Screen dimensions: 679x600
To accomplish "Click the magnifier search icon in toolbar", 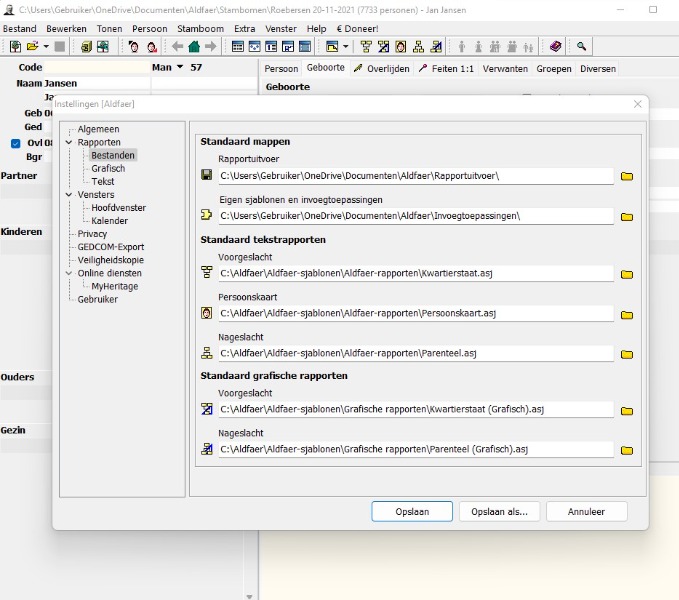I will tap(581, 47).
